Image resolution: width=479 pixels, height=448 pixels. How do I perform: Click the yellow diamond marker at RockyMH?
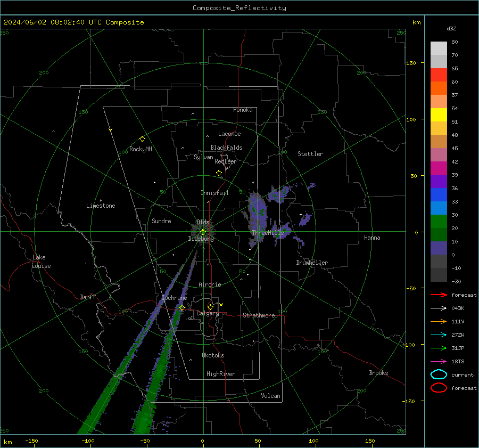142,139
